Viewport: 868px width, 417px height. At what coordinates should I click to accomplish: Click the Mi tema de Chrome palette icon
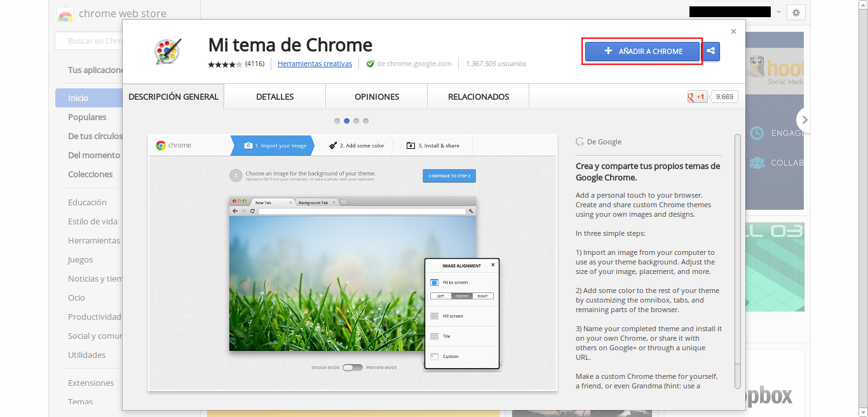(168, 51)
